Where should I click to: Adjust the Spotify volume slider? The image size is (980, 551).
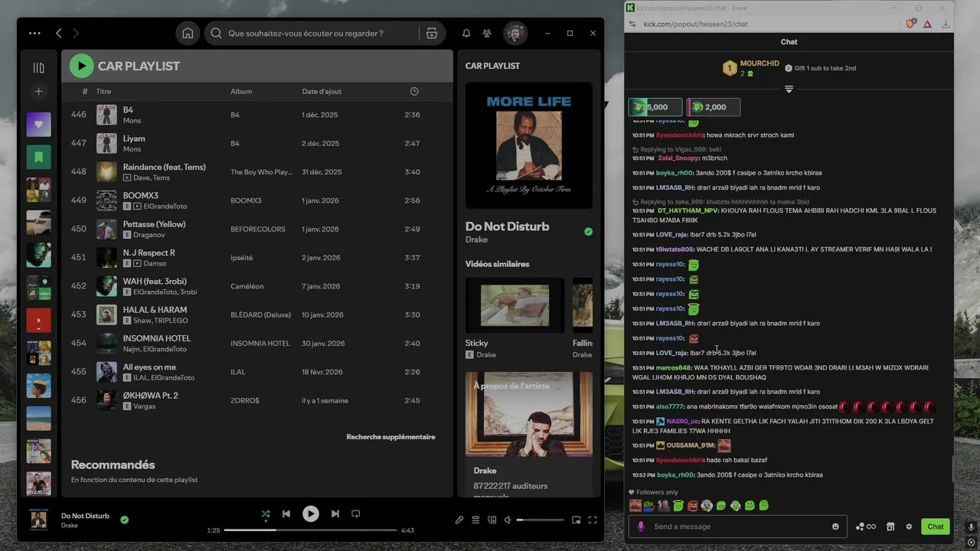pyautogui.click(x=540, y=520)
